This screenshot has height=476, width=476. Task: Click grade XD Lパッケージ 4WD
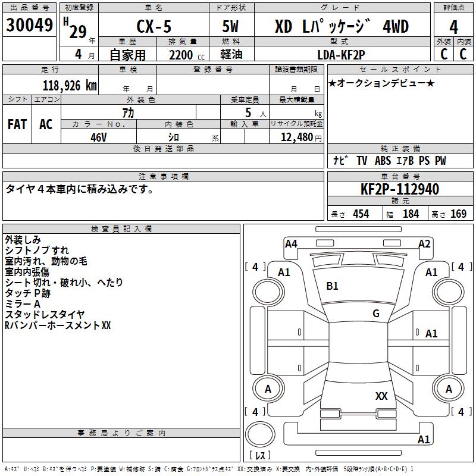point(342,26)
